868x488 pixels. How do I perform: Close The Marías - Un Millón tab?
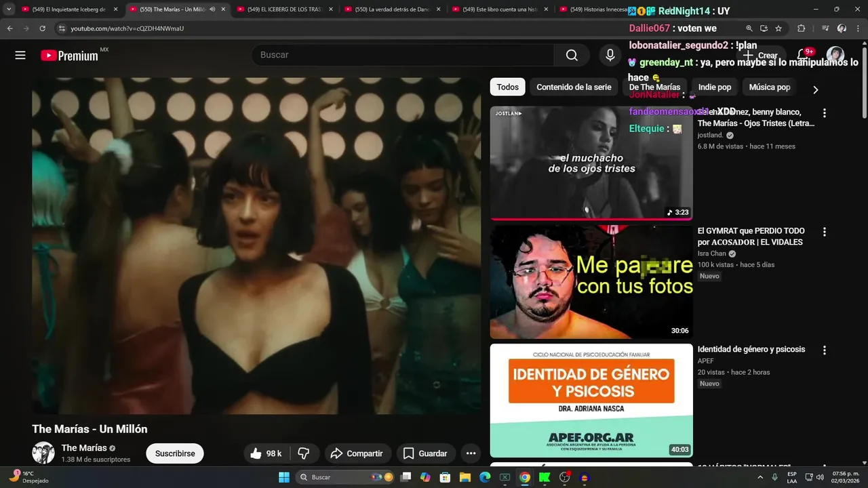coord(223,9)
